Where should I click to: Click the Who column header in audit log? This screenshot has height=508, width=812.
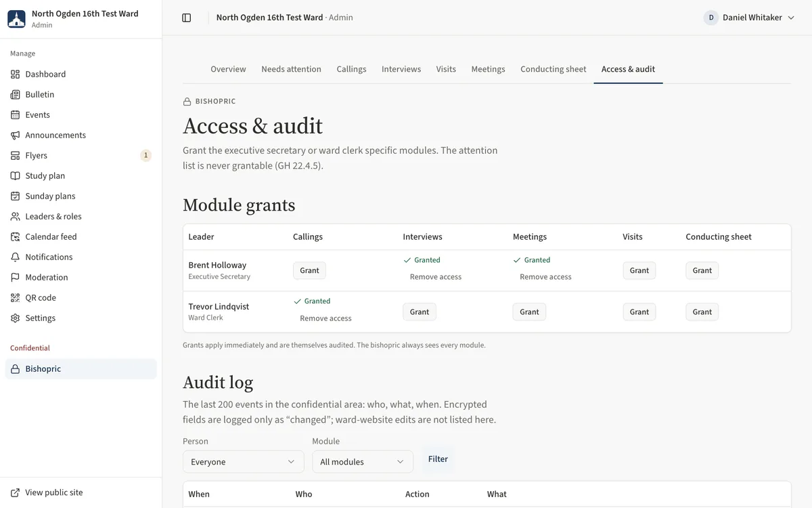tap(304, 494)
